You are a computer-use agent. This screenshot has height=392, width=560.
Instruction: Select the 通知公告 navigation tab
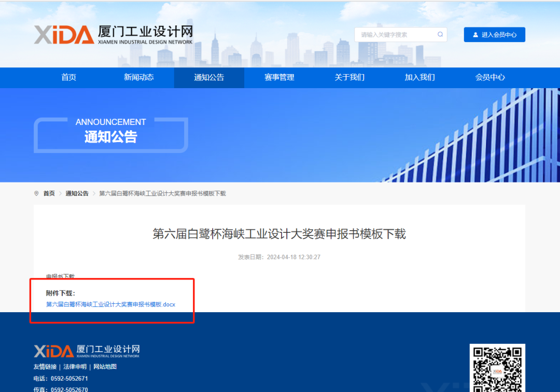(209, 77)
